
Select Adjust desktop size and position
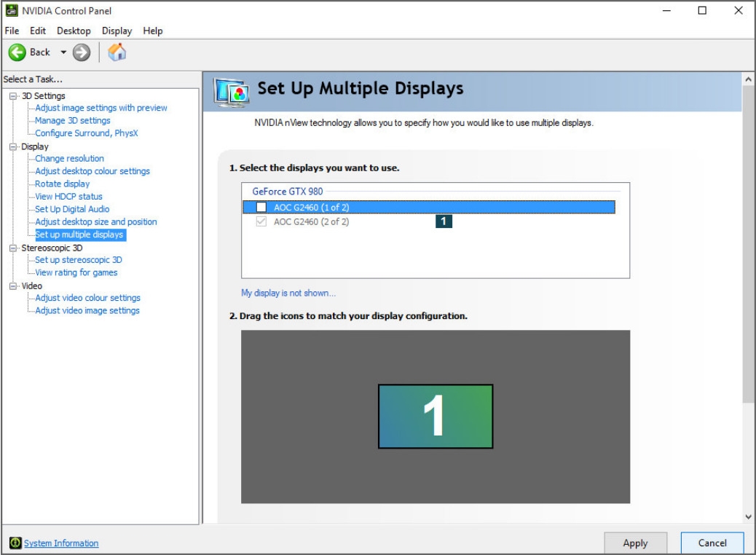point(96,221)
